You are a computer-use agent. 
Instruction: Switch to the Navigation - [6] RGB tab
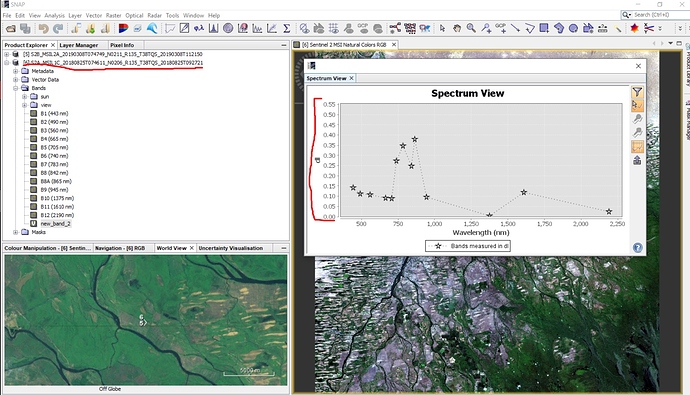120,248
